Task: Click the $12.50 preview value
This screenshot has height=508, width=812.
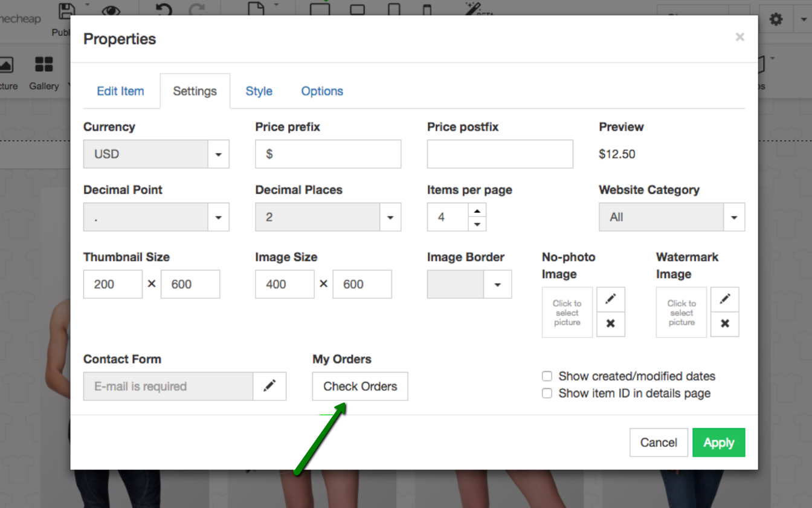Action: (x=617, y=154)
